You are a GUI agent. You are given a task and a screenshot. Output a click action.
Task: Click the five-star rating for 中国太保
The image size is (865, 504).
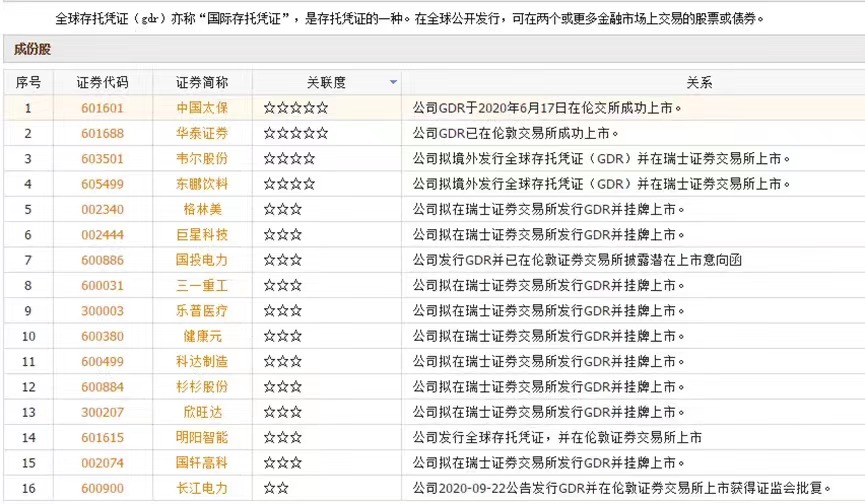pos(296,108)
